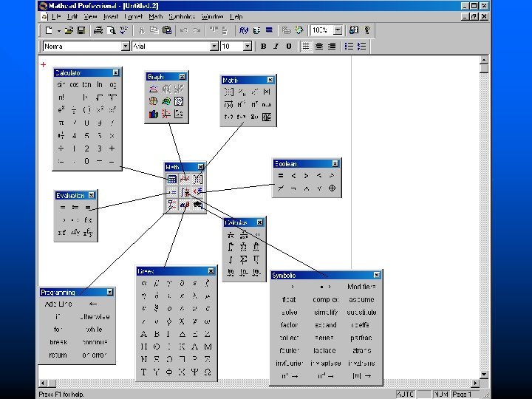The image size is (532, 399).
Task: Click the Print Preview toolbar icon
Action: [x=111, y=30]
